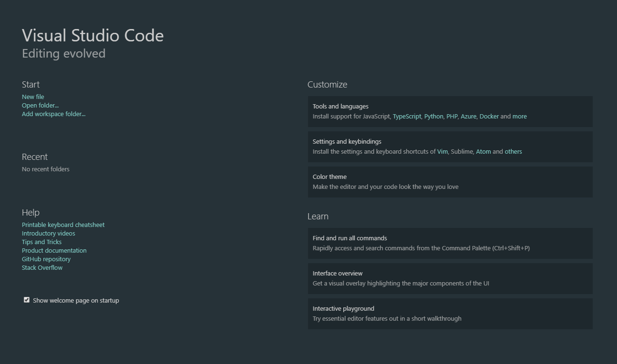Watch Introductory videos

pos(48,233)
